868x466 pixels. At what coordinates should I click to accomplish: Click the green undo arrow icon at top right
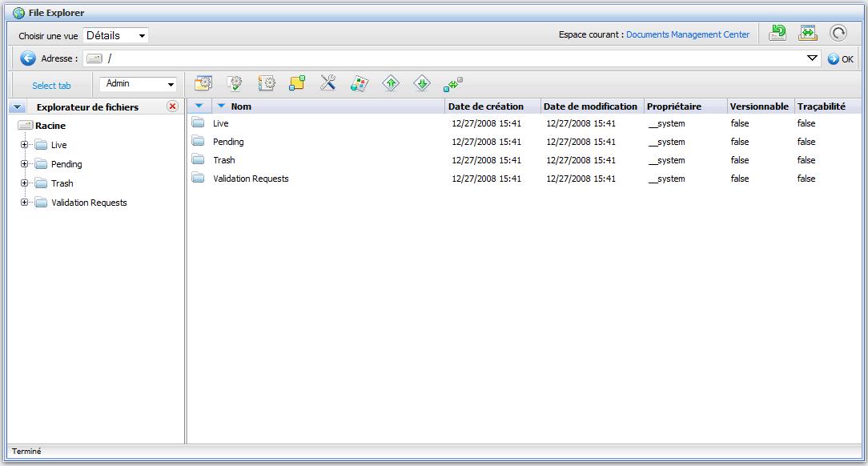pos(778,33)
